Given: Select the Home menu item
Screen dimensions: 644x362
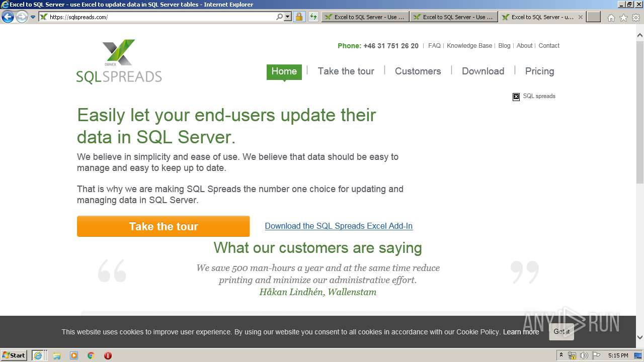Looking at the screenshot, I should click(284, 71).
